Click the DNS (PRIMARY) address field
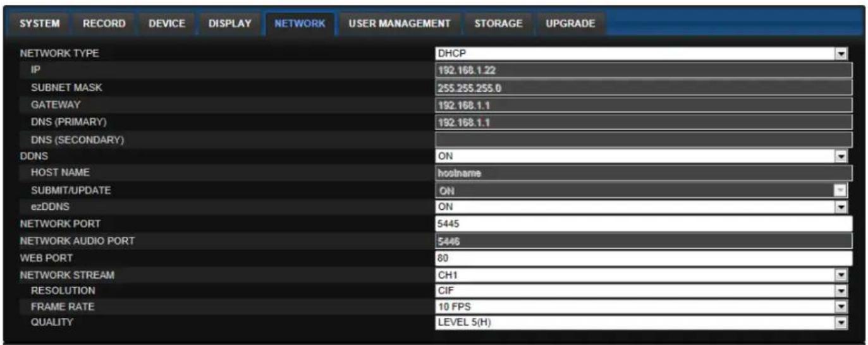This screenshot has width=868, height=345. coord(644,122)
